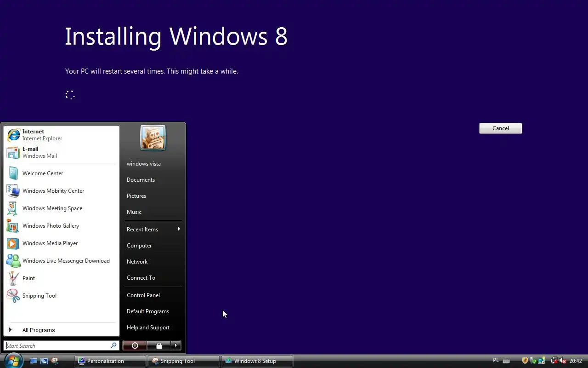Click Snipping Tool quick launch icon
588x368 pixels.
(55, 361)
